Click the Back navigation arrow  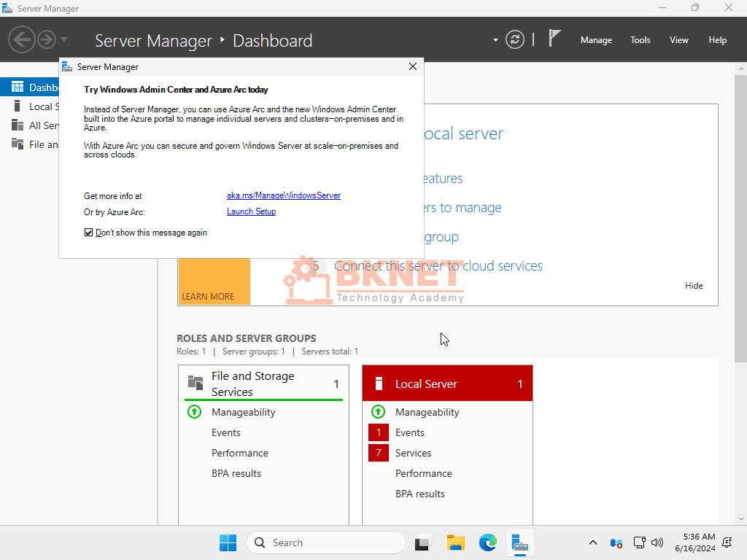tap(22, 39)
